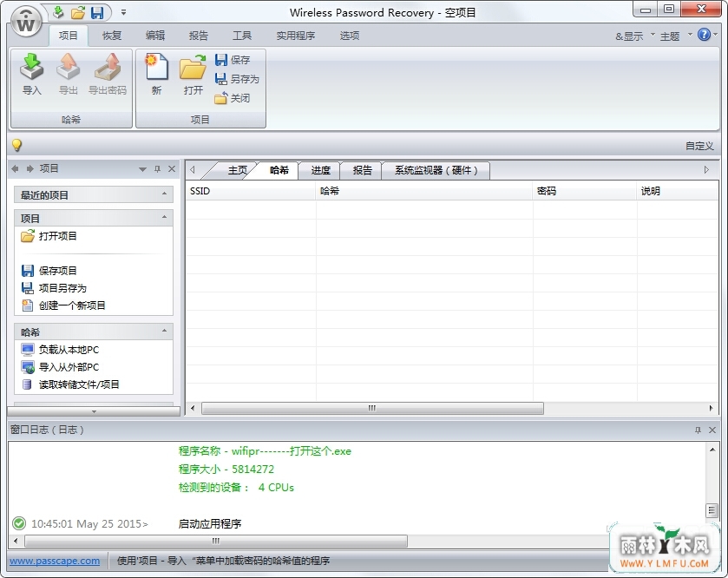Open the 主页 document tab
Image resolution: width=728 pixels, height=578 pixels.
pos(237,170)
